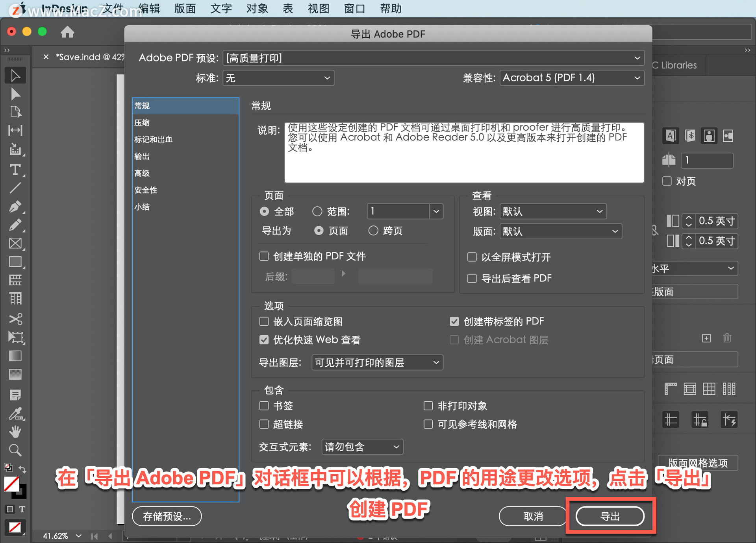
Task: Open the 编辑 menu
Action: coord(149,8)
